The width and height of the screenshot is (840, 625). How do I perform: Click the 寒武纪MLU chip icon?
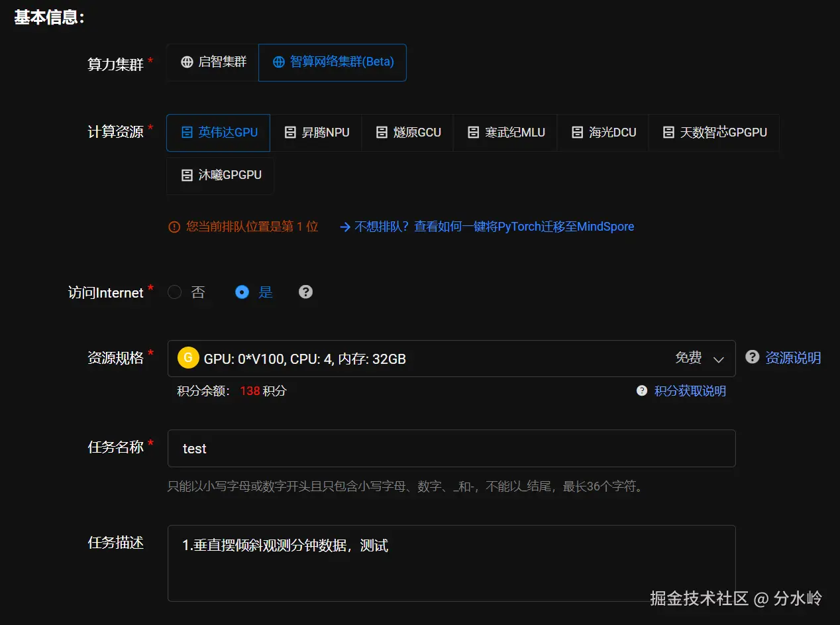[473, 133]
